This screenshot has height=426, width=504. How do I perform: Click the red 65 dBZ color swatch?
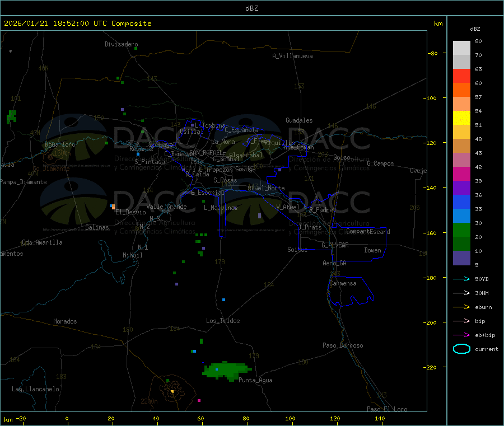pos(461,76)
